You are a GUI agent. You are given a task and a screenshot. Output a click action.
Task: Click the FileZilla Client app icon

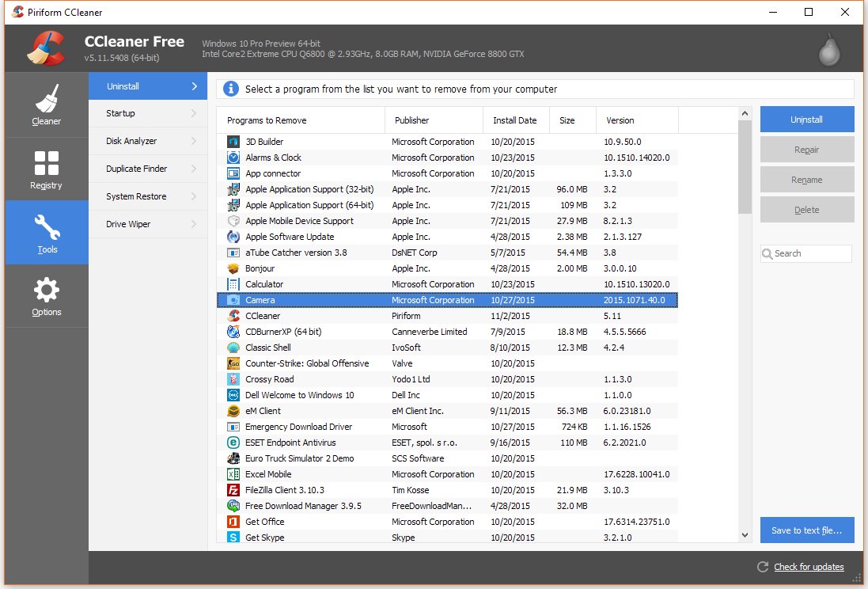tap(232, 490)
